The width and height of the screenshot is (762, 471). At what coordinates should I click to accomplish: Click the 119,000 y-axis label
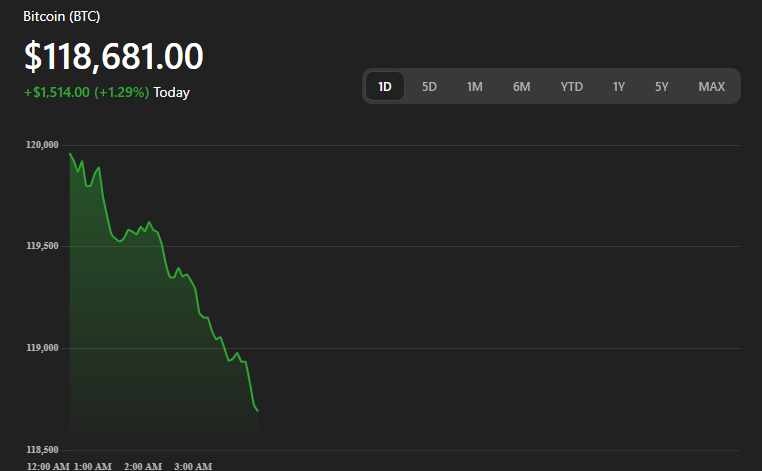click(x=42, y=348)
